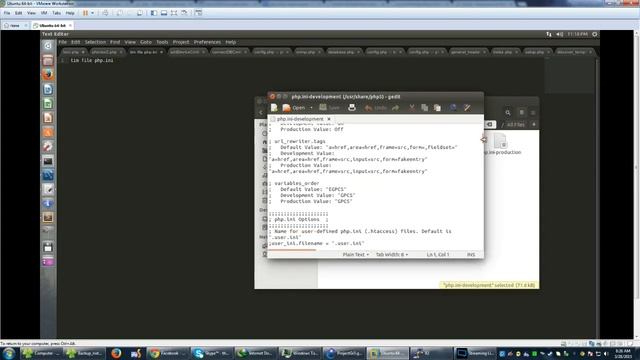Open the Tools menu in Text Editor
Screen dimensions: 640x360
pos(162,42)
